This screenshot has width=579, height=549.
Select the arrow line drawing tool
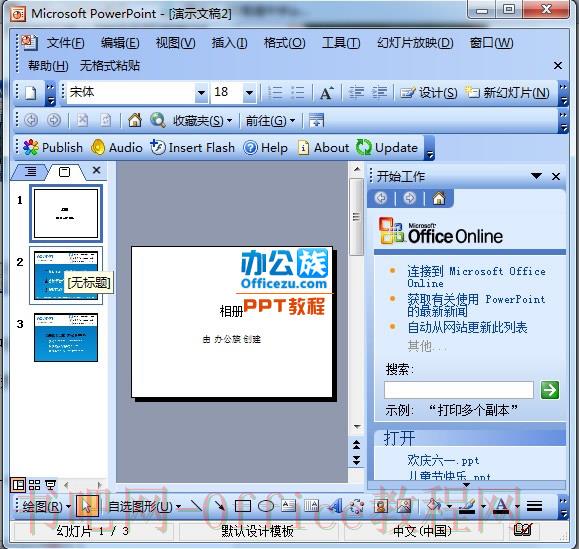point(220,506)
